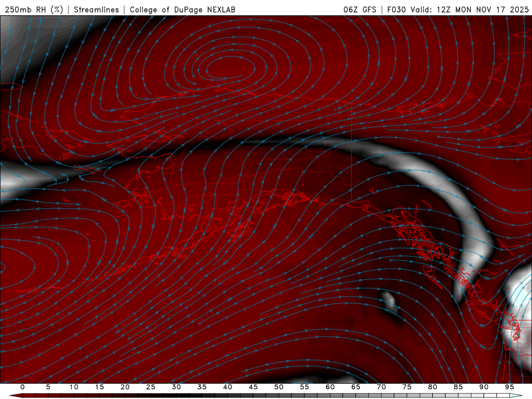
Task: Click the '45' tick label on colorbar
Action: (253, 387)
